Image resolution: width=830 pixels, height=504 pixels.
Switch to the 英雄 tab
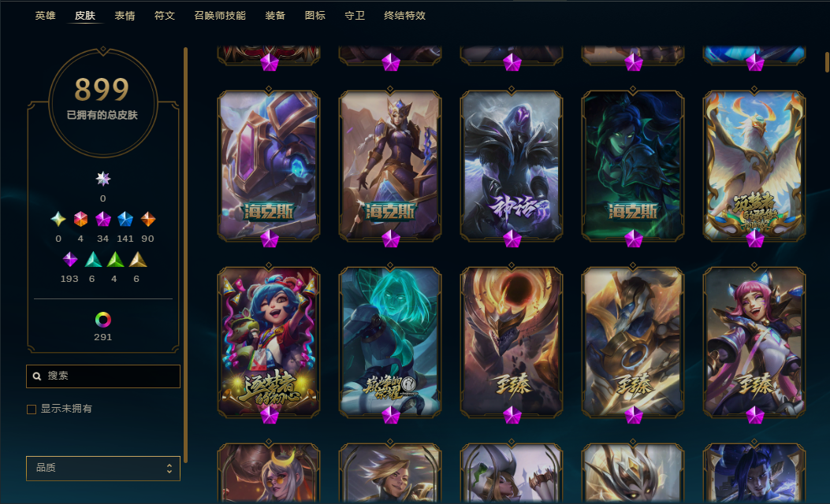(45, 16)
